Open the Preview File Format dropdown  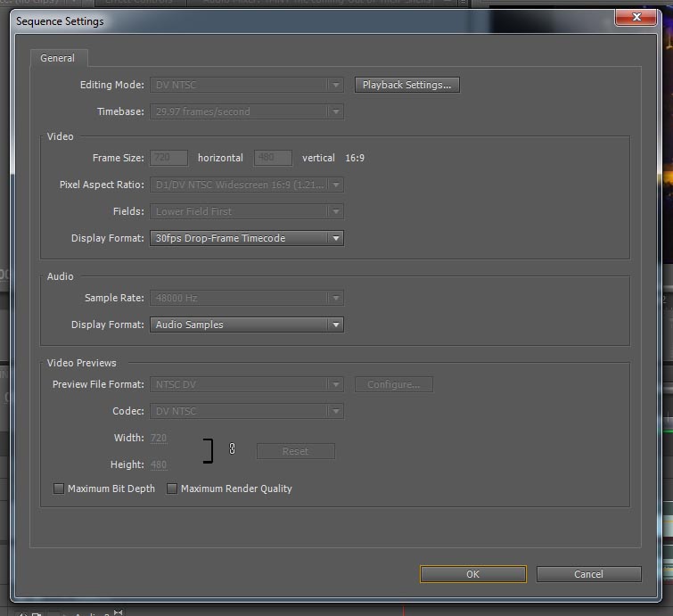click(x=247, y=384)
